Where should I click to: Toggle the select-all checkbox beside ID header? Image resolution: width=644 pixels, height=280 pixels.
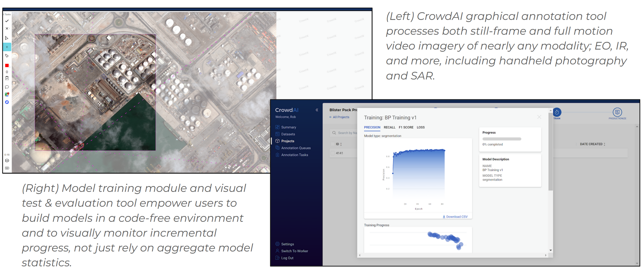coord(333,144)
